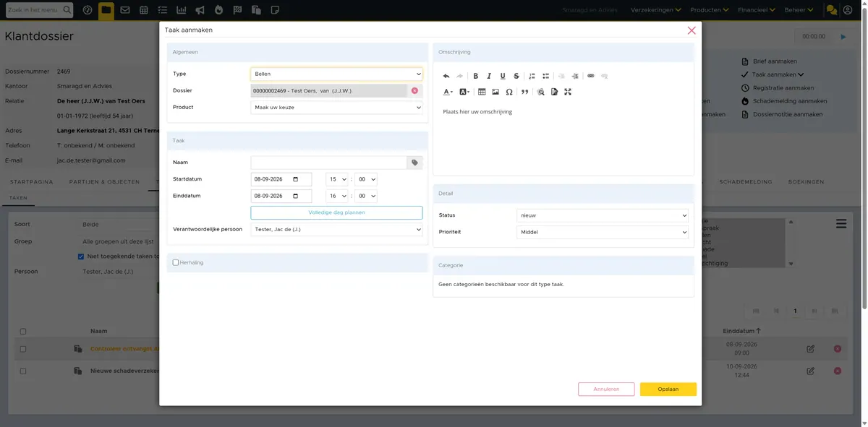Viewport: 868px width, 427px height.
Task: Insert a bulleted list in the description
Action: [x=546, y=76]
